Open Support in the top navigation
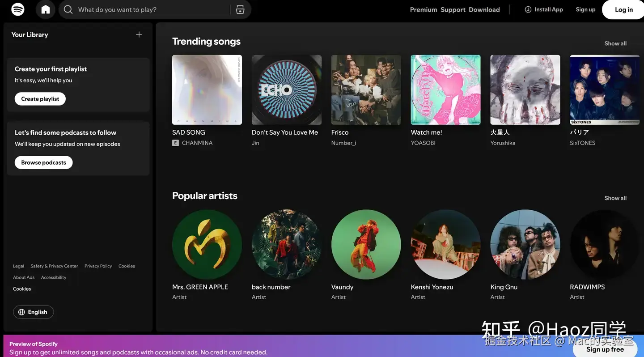The image size is (644, 357). point(453,10)
